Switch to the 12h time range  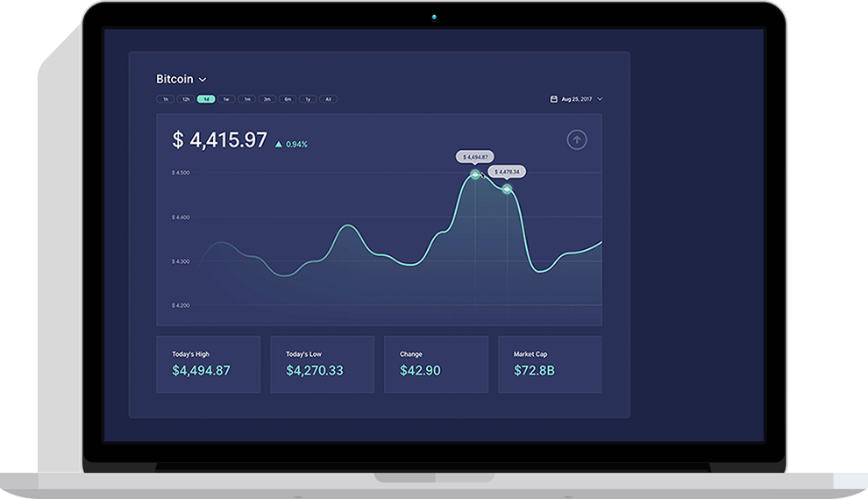pos(186,99)
